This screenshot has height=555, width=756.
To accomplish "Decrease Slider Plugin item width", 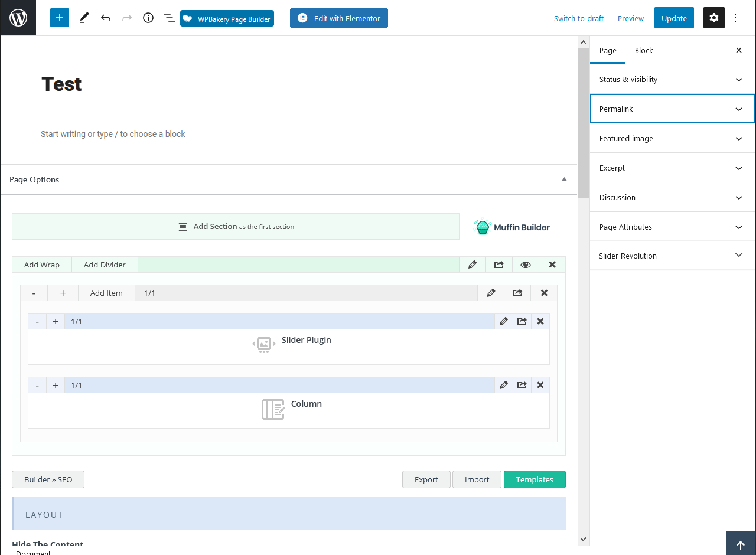I will point(37,321).
